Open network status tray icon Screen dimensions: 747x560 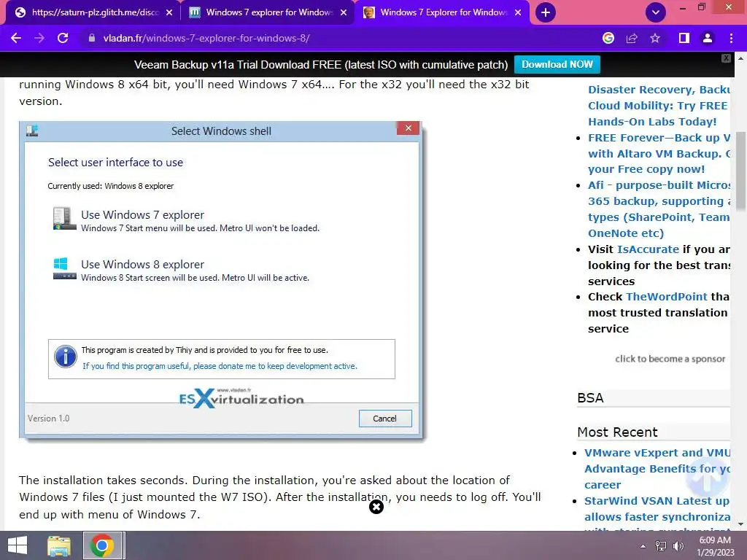[x=661, y=546]
